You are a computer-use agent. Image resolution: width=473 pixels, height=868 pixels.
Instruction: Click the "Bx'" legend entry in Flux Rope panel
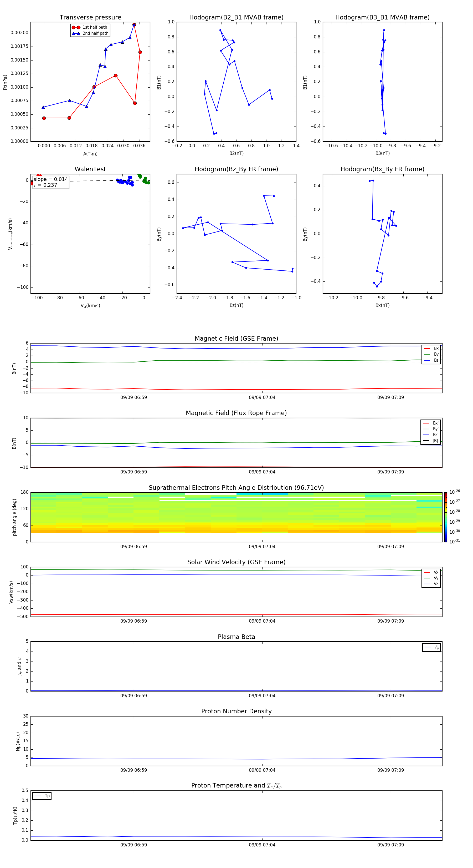431,423
